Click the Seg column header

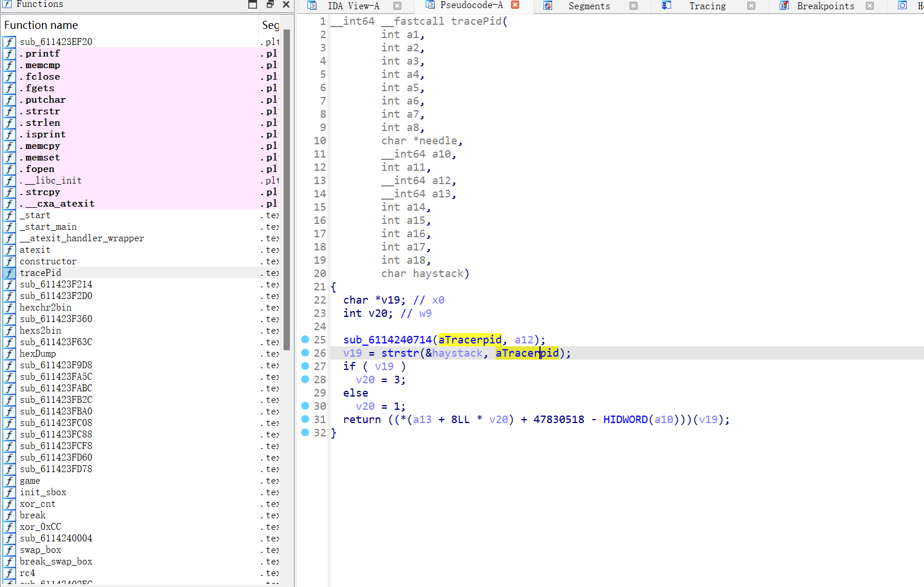pyautogui.click(x=270, y=25)
